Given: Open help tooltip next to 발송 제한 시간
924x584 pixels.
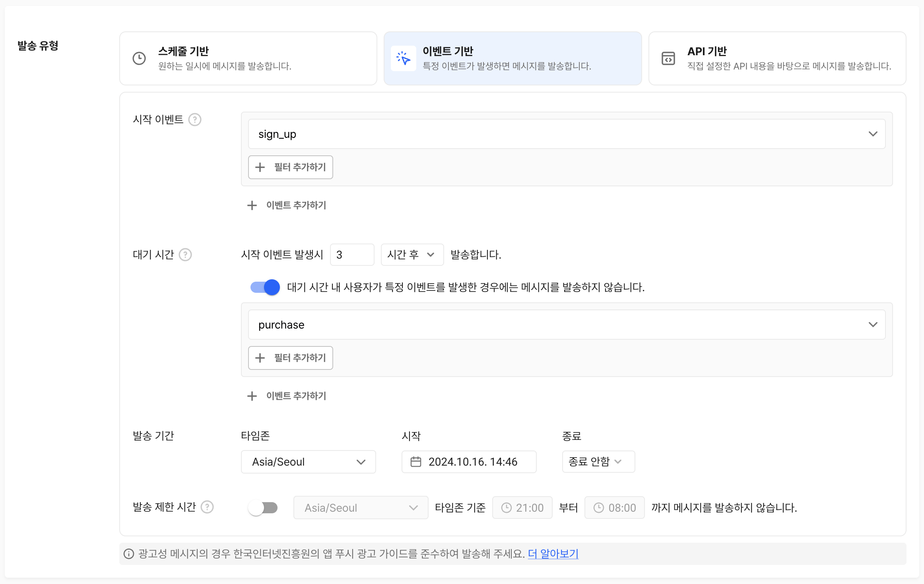Looking at the screenshot, I should (207, 507).
